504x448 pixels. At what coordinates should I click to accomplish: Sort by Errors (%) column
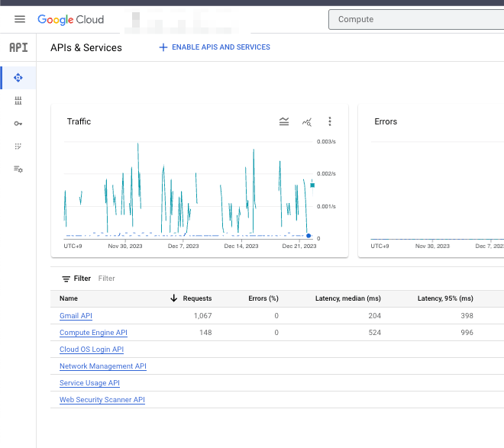tap(263, 298)
